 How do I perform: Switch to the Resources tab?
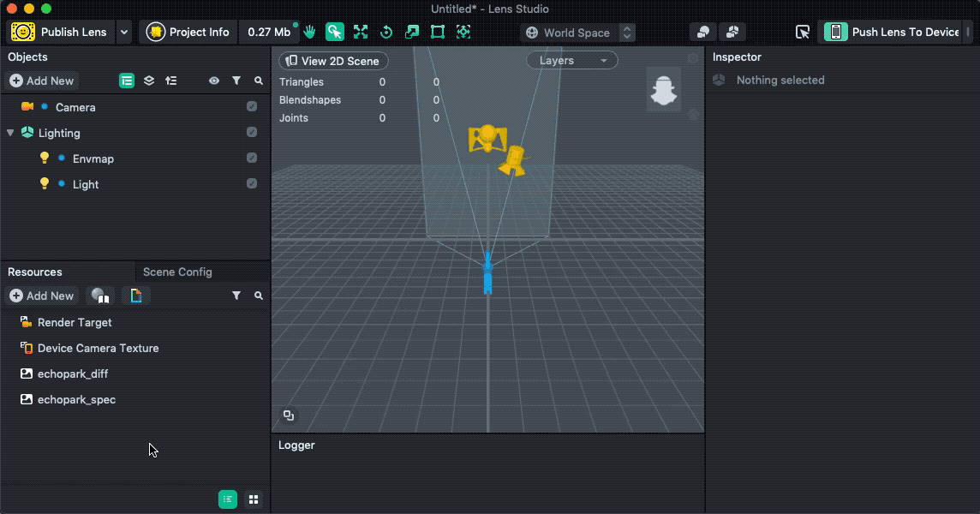coord(35,272)
